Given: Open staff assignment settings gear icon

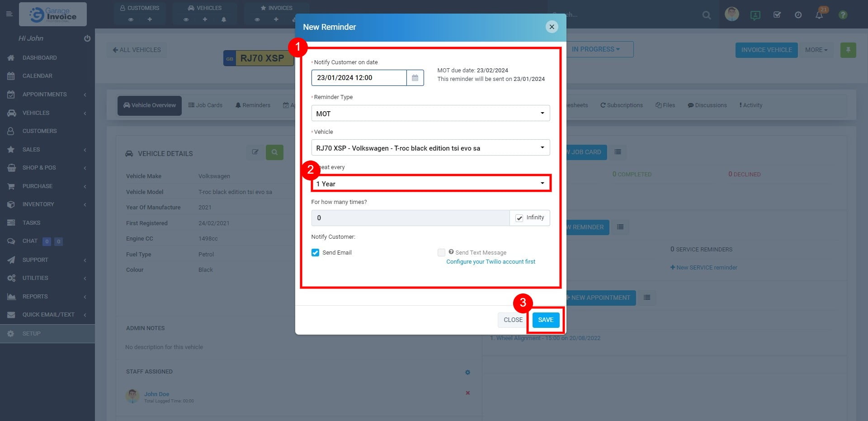Looking at the screenshot, I should pyautogui.click(x=468, y=372).
